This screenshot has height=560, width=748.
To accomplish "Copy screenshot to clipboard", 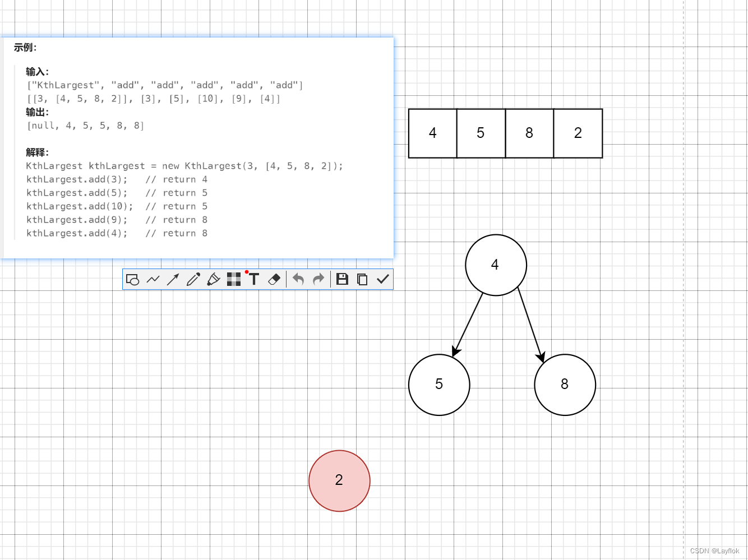I will click(362, 279).
